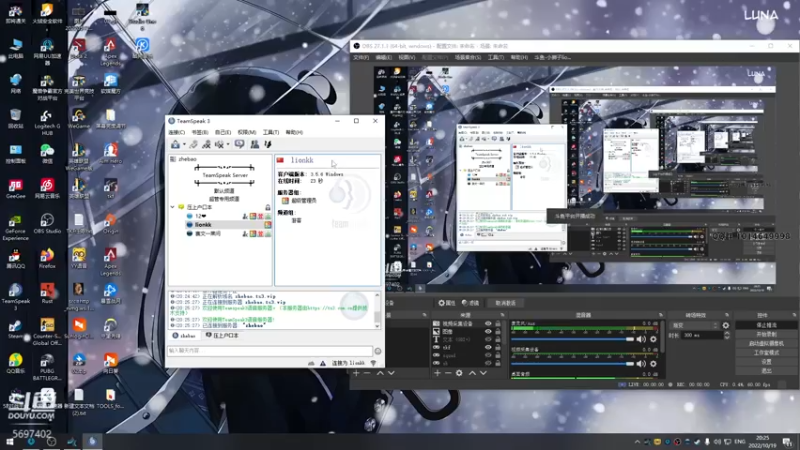Click the TeamSpeak away status person icon
The height and width of the screenshot is (450, 800).
(x=206, y=144)
